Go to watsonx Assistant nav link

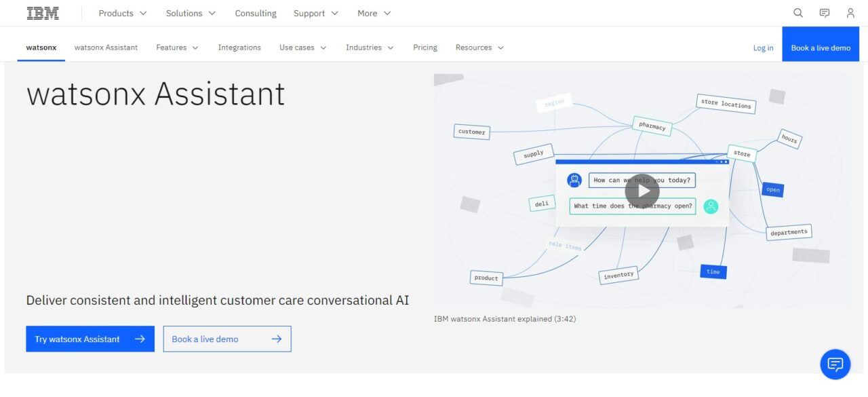106,48
